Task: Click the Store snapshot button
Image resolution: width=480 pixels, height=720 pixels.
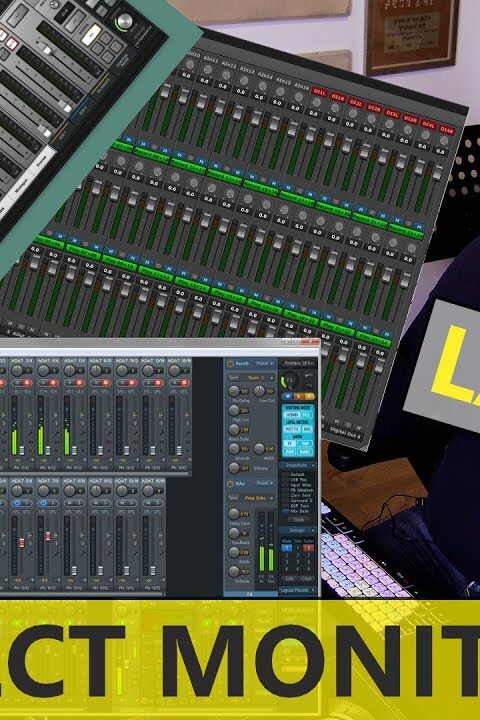Action: (298, 519)
